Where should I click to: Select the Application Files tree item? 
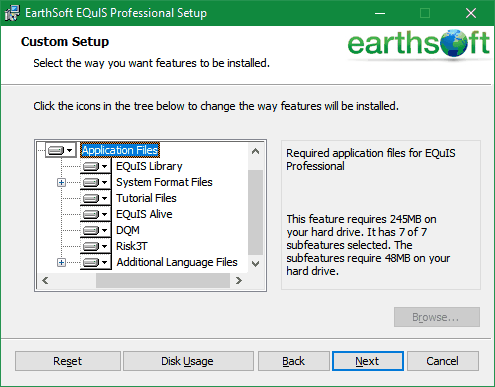[120, 150]
